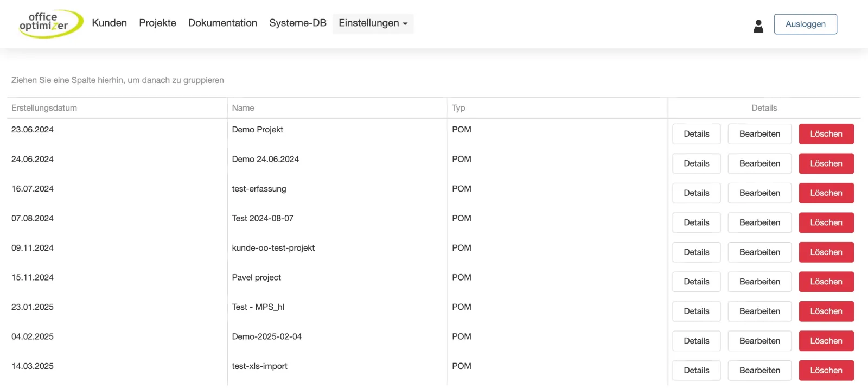Delete Test - MPS_hl via Löschen

[x=826, y=311]
